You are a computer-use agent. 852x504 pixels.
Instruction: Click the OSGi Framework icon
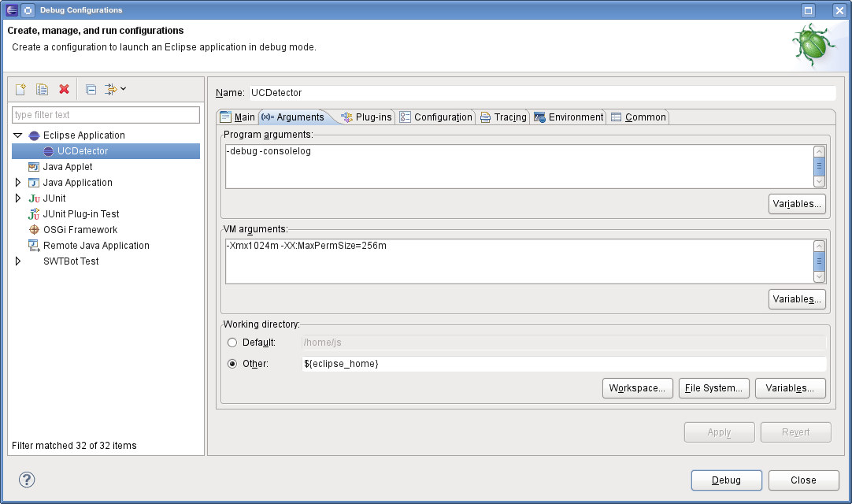pos(34,230)
